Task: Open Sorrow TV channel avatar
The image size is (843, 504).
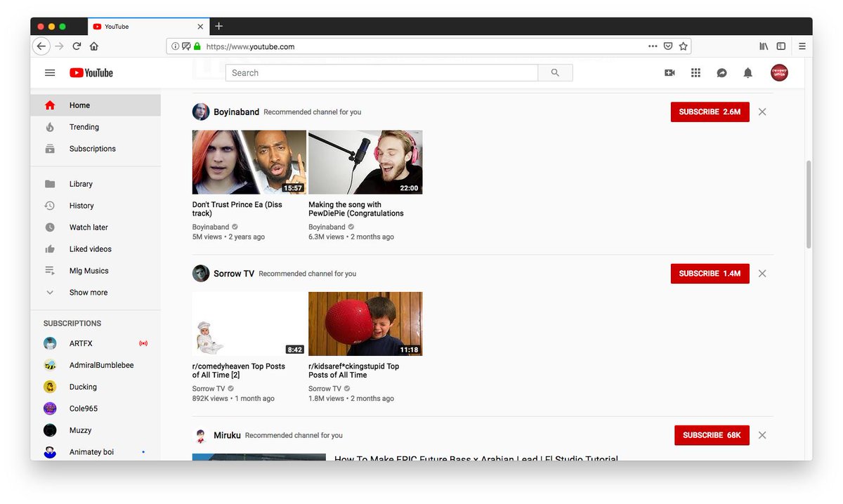Action: (201, 273)
